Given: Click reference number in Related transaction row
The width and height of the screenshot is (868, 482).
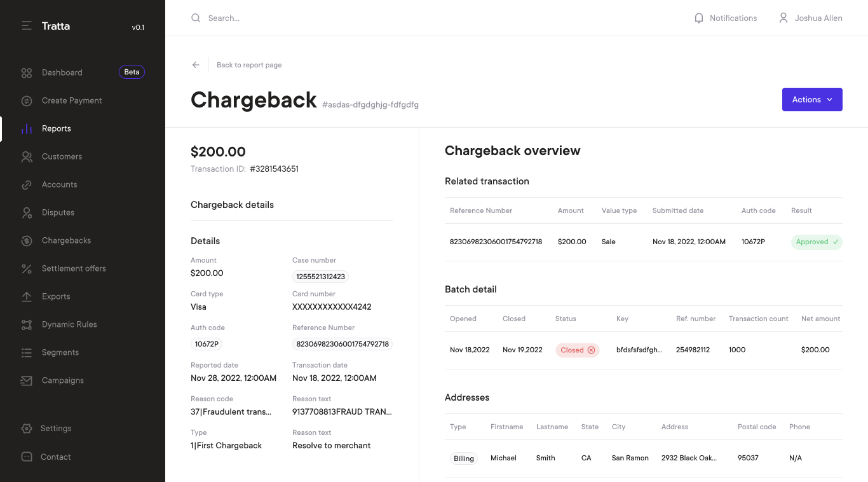Looking at the screenshot, I should (x=496, y=242).
